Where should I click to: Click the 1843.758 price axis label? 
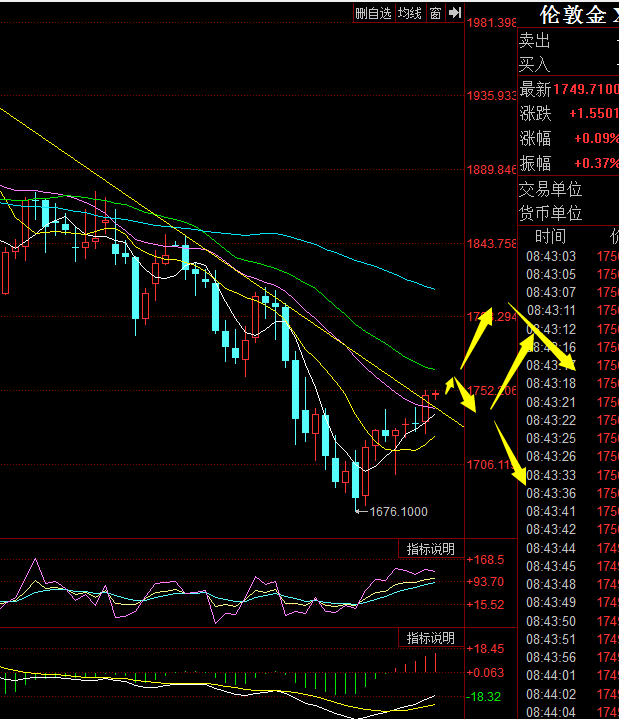[491, 243]
